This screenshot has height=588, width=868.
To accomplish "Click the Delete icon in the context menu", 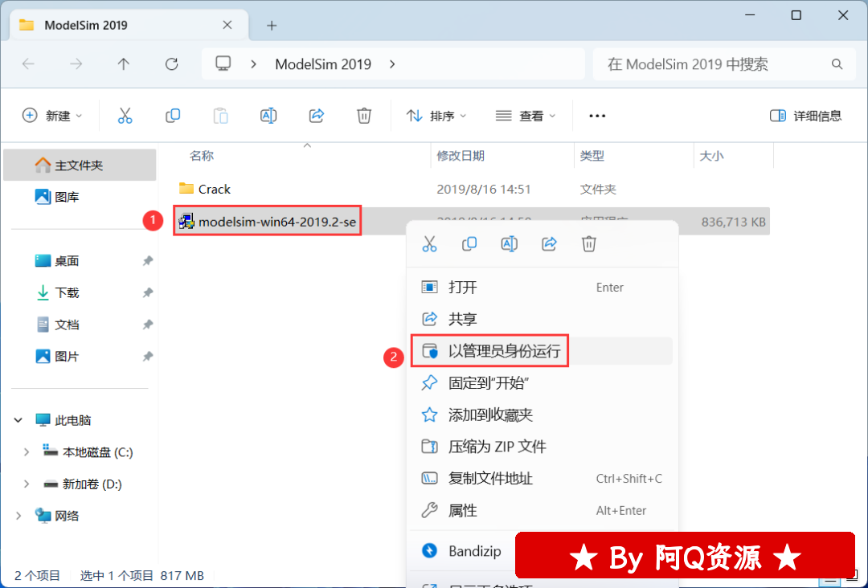I will [x=589, y=243].
